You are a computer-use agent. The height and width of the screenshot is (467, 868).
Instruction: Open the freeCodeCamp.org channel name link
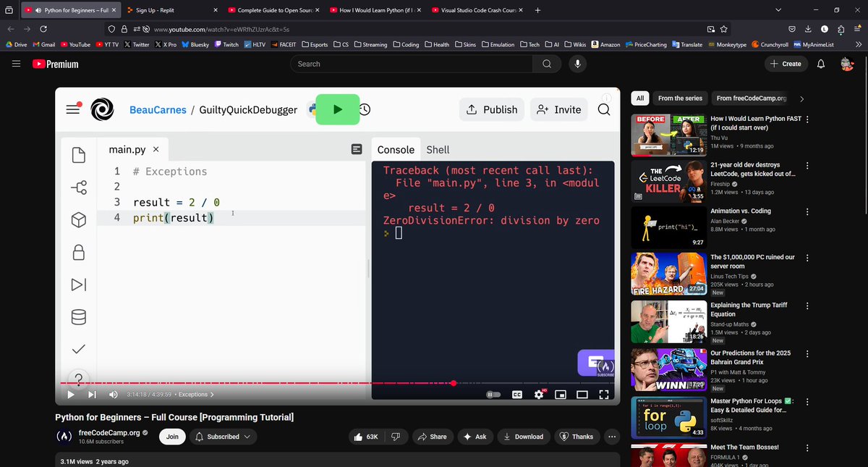point(109,432)
